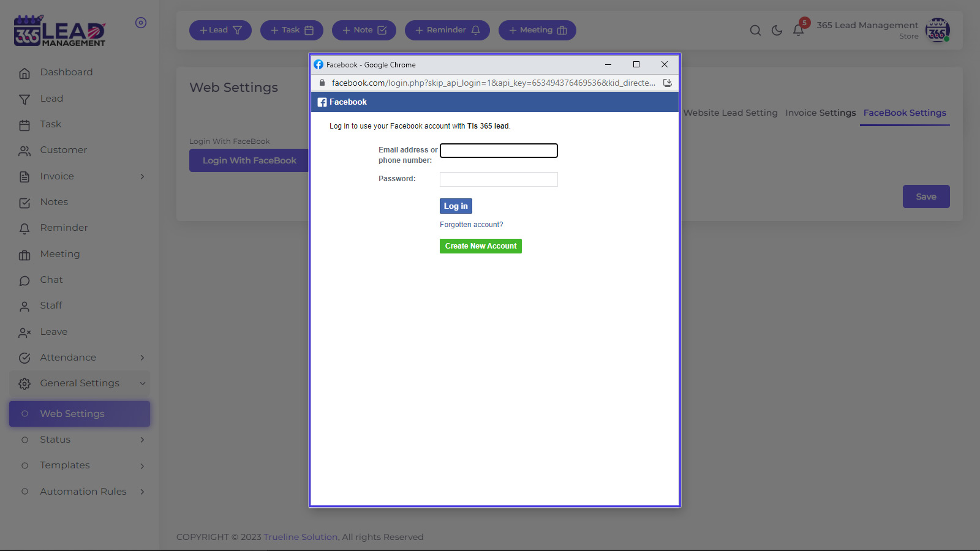The height and width of the screenshot is (551, 980).
Task: Click the Reminder bell icon in sidebar
Action: click(24, 229)
